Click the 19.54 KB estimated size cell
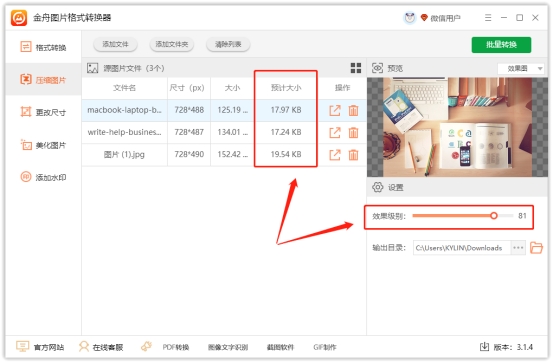 pos(286,154)
